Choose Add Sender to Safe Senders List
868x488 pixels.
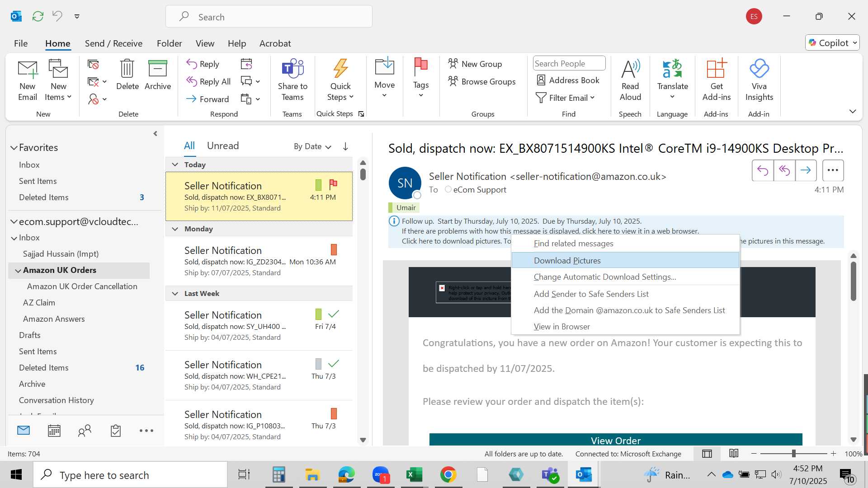625,294
